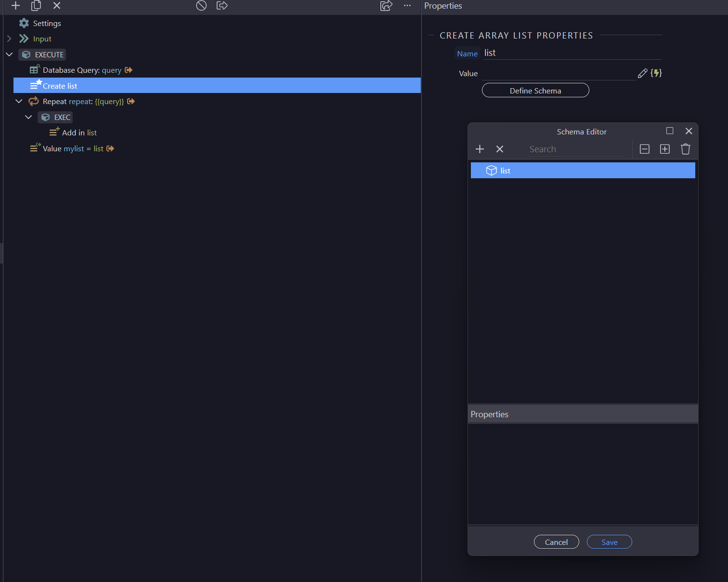
Task: Click the X remove icon in Schema Editor toolbar
Action: tap(500, 149)
